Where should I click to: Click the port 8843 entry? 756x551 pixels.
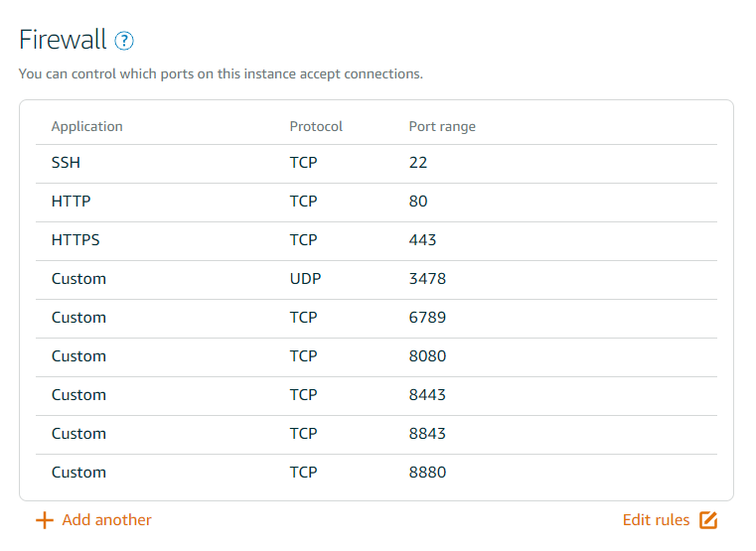[x=427, y=434]
